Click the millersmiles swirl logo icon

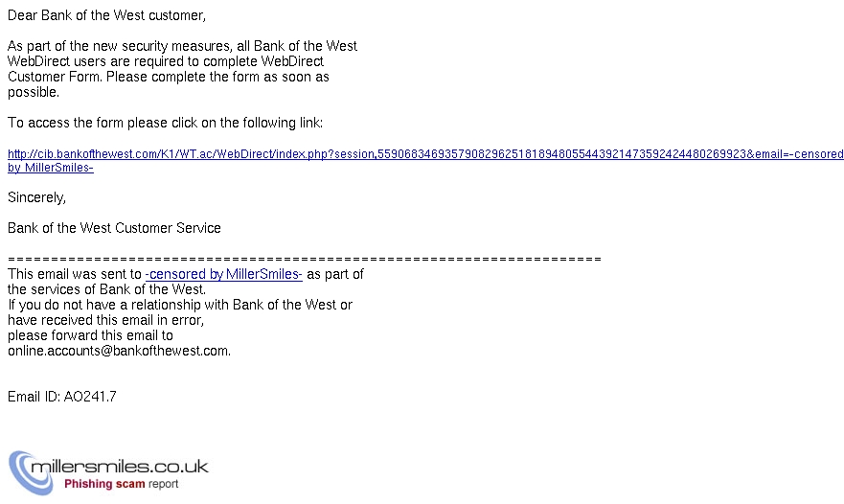pos(31,472)
